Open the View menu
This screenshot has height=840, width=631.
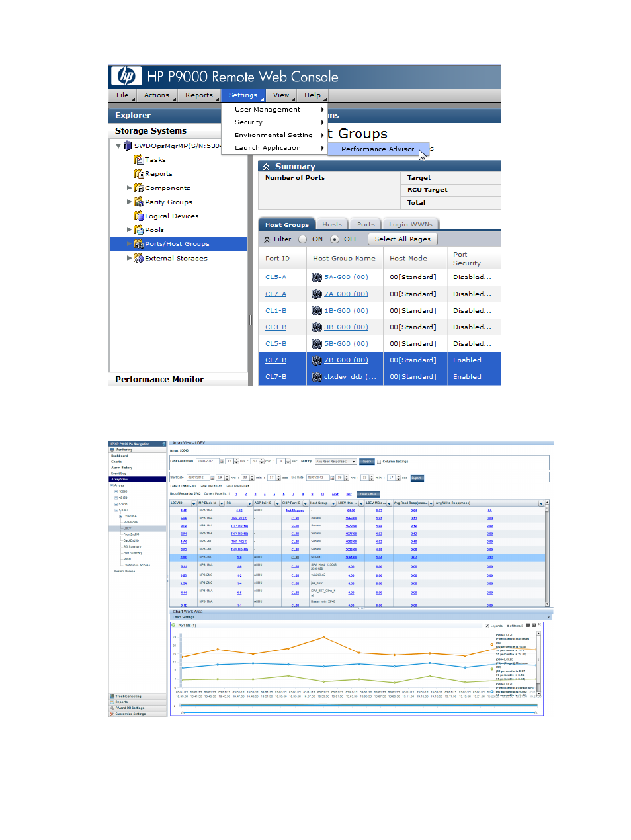pyautogui.click(x=281, y=95)
